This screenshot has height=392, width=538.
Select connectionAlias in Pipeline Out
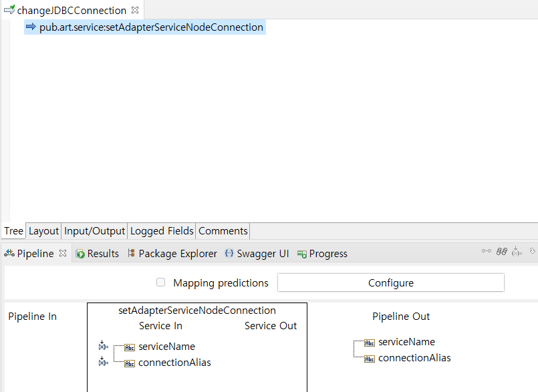pos(414,358)
